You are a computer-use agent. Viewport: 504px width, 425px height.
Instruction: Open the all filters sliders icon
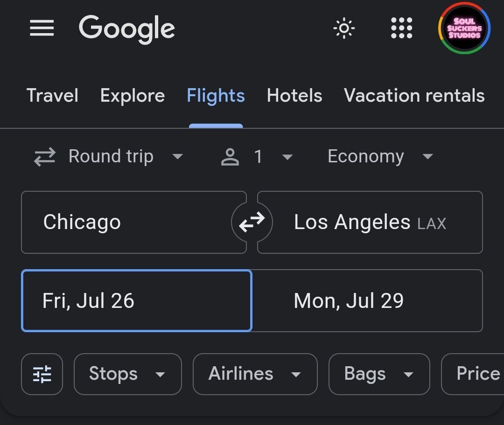tap(42, 374)
